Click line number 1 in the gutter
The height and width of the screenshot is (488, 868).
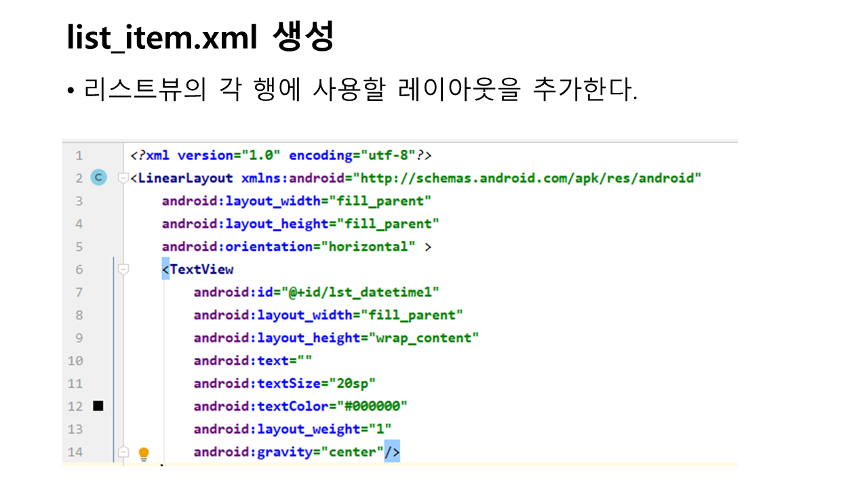click(x=79, y=155)
